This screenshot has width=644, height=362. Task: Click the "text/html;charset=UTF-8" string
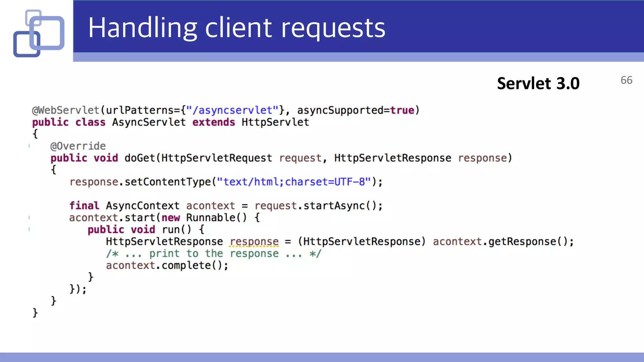click(x=294, y=182)
